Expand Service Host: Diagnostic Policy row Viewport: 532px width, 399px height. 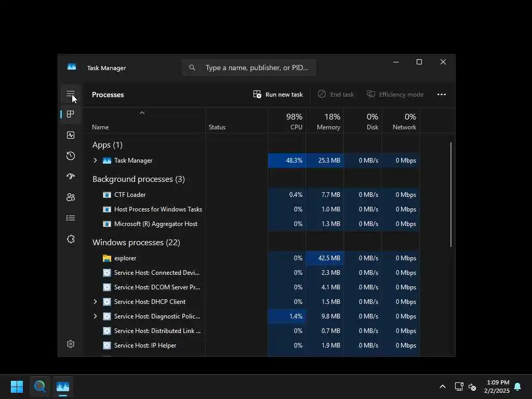coord(96,316)
